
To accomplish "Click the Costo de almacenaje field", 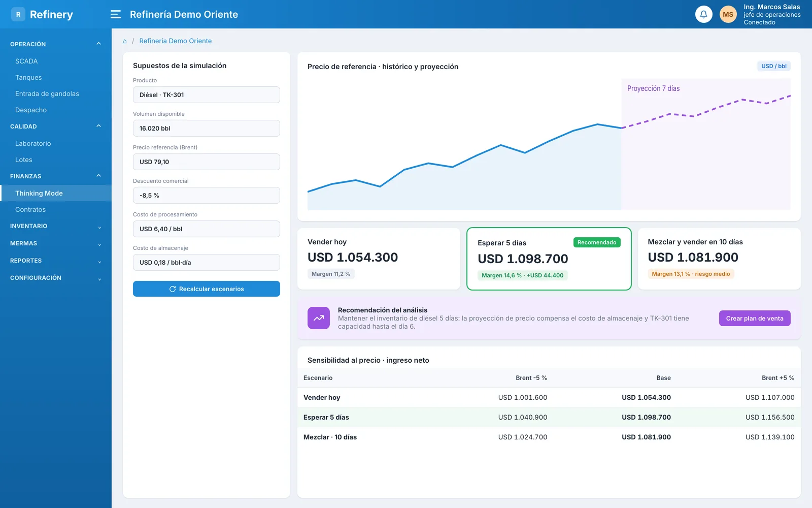I will pyautogui.click(x=207, y=263).
